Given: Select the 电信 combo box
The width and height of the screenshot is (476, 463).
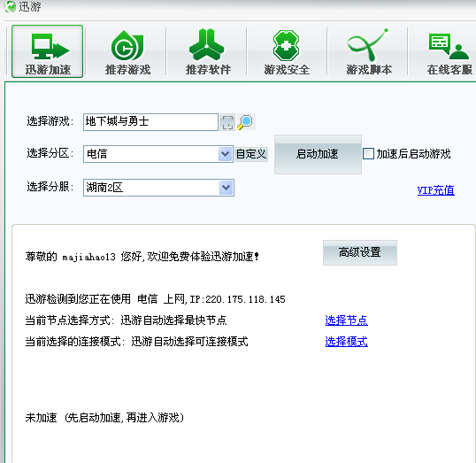Looking at the screenshot, I should coord(158,154).
